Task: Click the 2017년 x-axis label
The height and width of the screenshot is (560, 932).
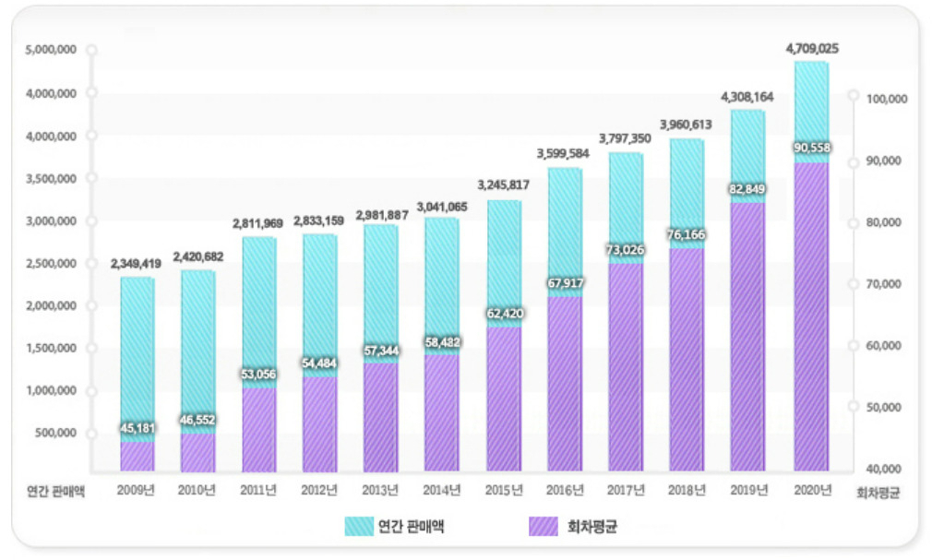Action: [626, 491]
